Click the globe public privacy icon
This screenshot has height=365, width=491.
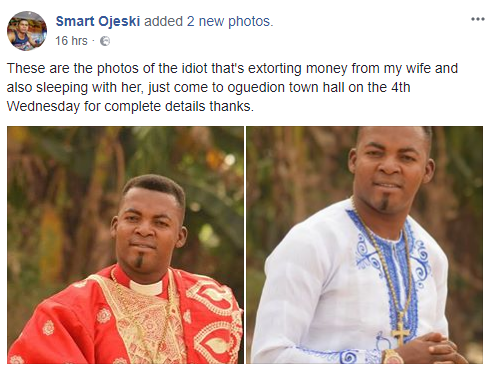click(105, 41)
